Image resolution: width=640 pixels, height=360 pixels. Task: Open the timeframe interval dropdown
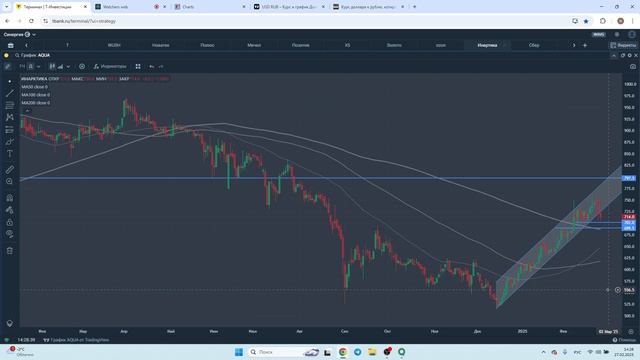point(38,66)
